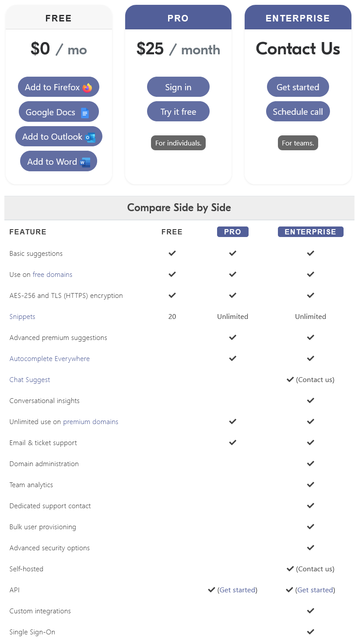
Task: Click the Schedule call button
Action: pyautogui.click(x=298, y=111)
